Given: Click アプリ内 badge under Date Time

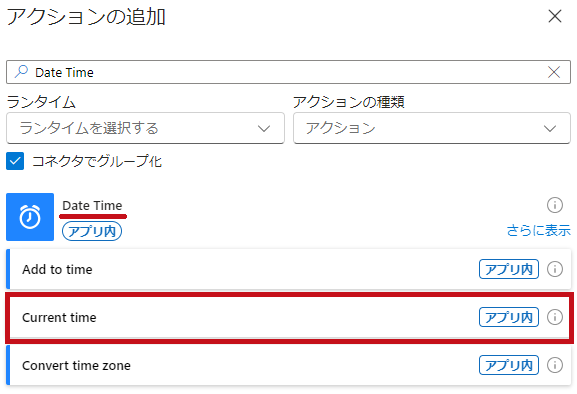Looking at the screenshot, I should (x=92, y=231).
